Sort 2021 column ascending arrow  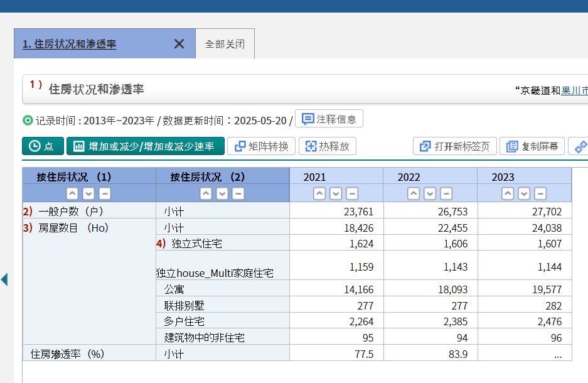[319, 193]
